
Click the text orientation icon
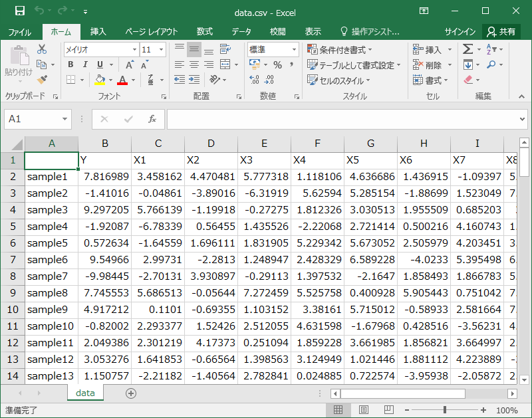click(215, 80)
